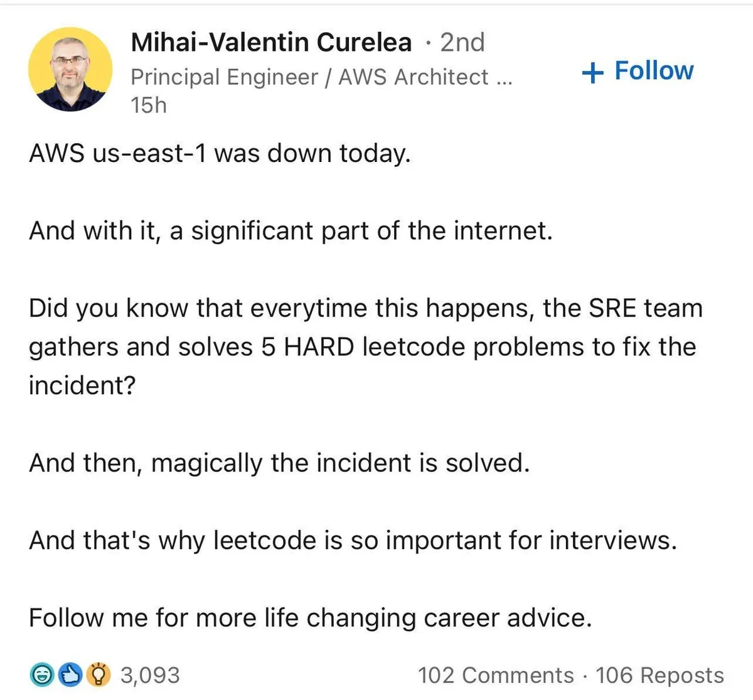Click the "5 HARD leetcode problems" paragraph
Viewport: 753px width, 700px height.
(x=363, y=347)
